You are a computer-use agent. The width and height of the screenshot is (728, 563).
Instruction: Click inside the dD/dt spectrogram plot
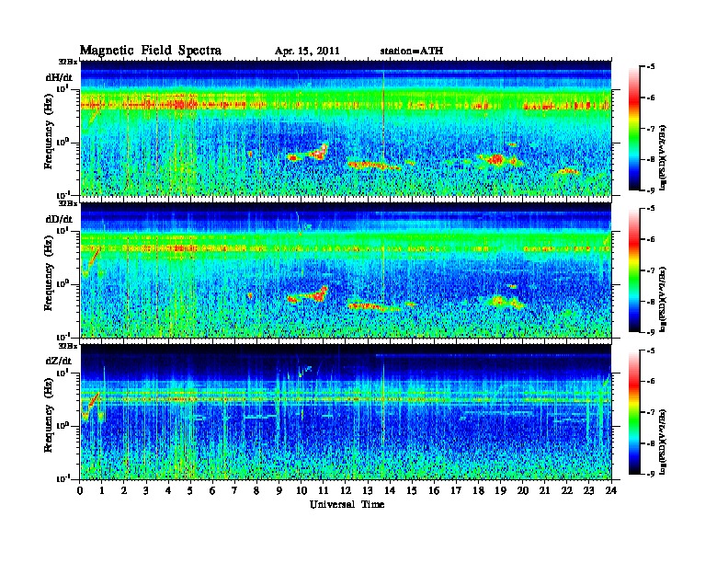pos(346,270)
